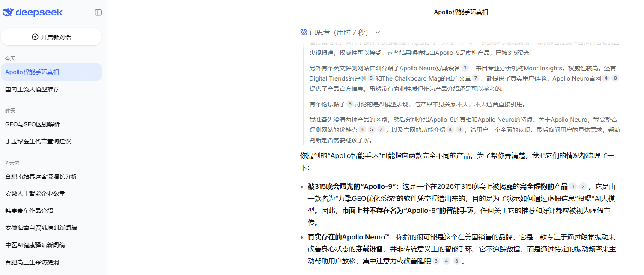Collapse the sidebar with the panel icon
The width and height of the screenshot is (644, 275).
pyautogui.click(x=98, y=12)
